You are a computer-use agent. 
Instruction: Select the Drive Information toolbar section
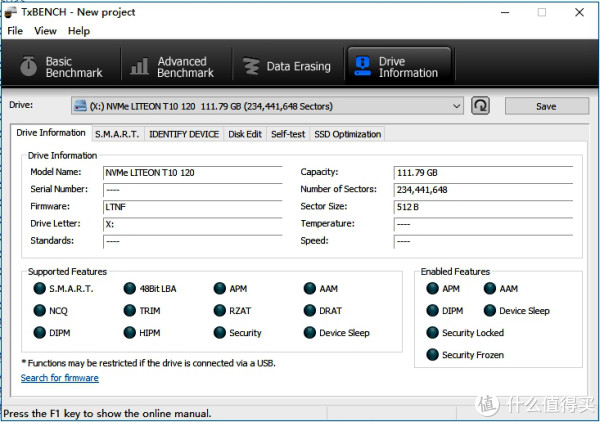pyautogui.click(x=399, y=66)
